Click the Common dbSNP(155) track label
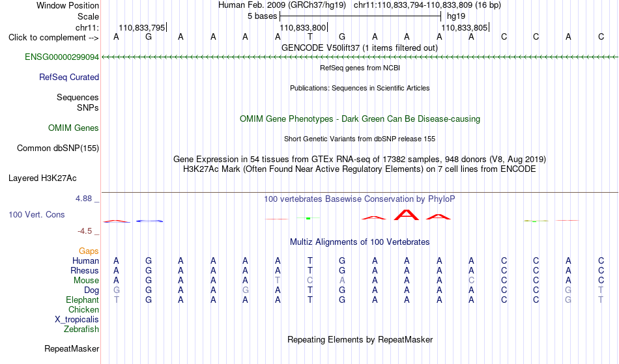 coord(58,148)
